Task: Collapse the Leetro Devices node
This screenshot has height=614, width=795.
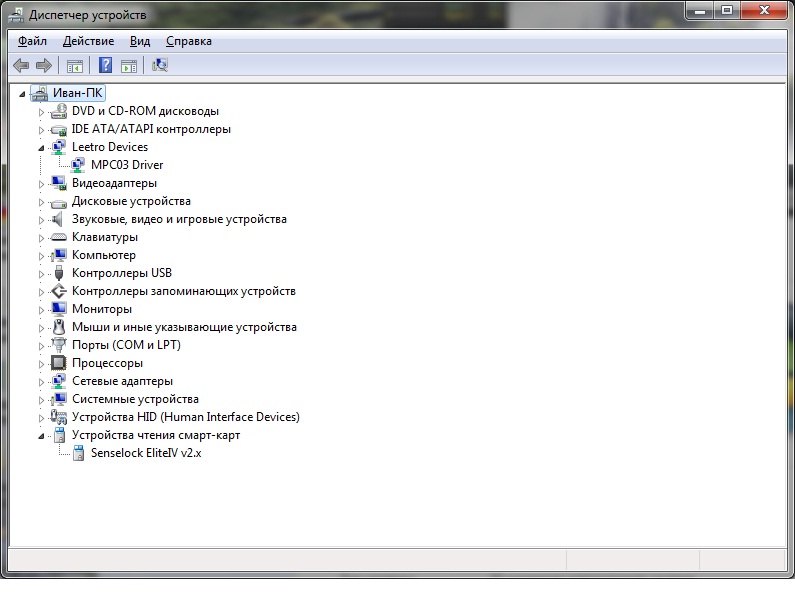Action: (42, 148)
